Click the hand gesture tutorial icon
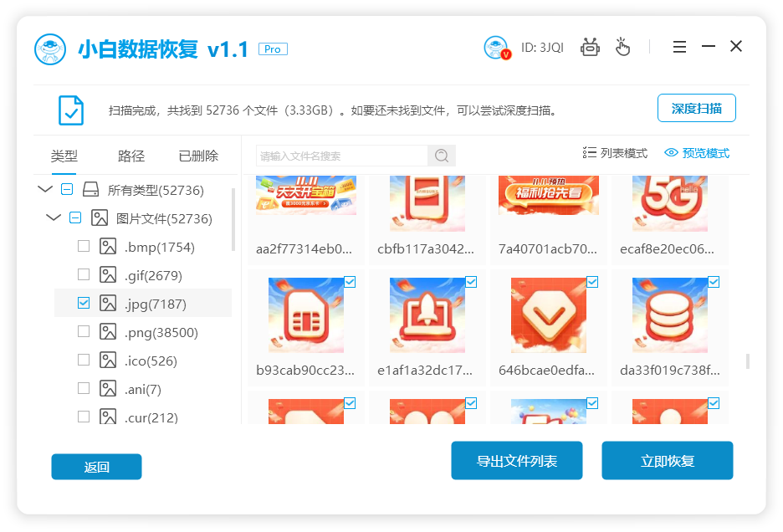Viewport: 783px width, 532px height. click(622, 48)
